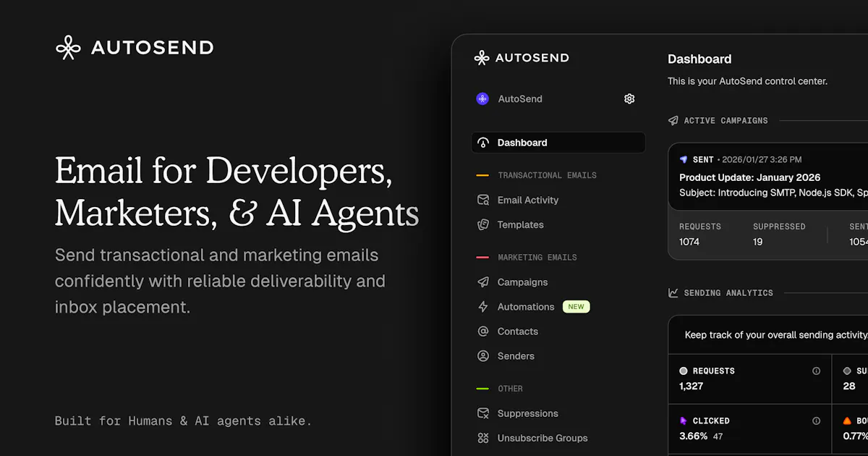
Task: Open Suppressions list
Action: tap(528, 413)
